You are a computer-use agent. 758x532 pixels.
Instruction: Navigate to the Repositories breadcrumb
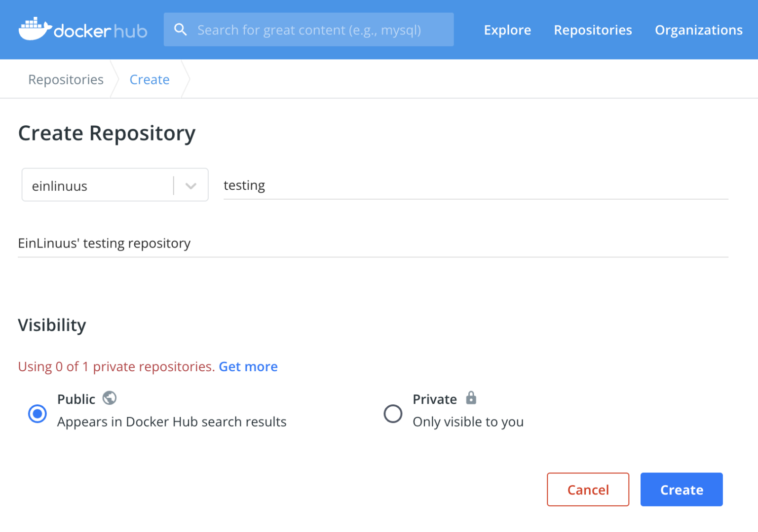[x=66, y=79]
